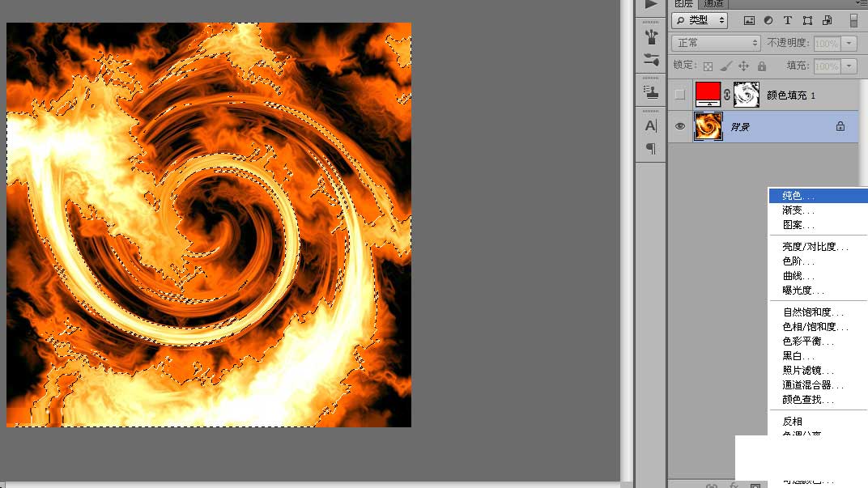
Task: Open the 正常 blend mode dropdown
Action: tap(716, 43)
